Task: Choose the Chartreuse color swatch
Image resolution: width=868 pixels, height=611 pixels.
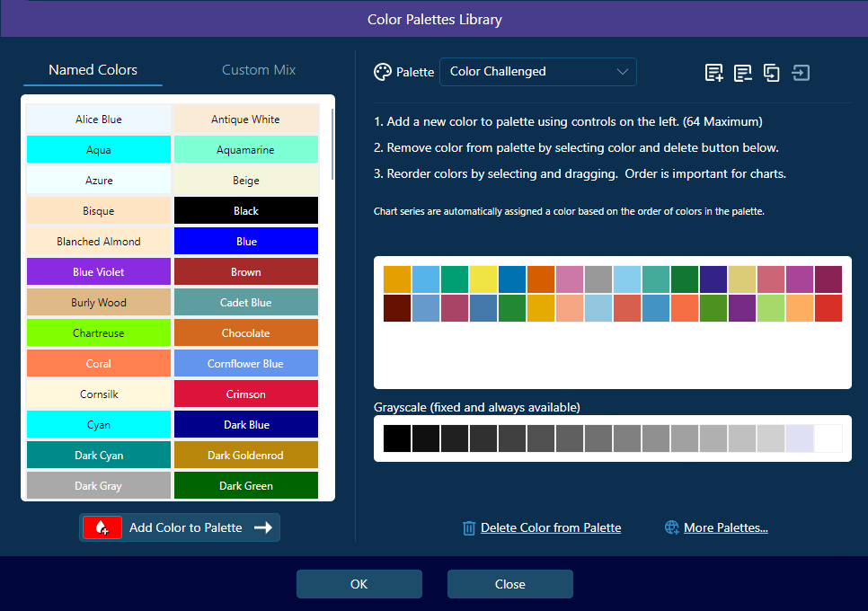Action: [99, 332]
